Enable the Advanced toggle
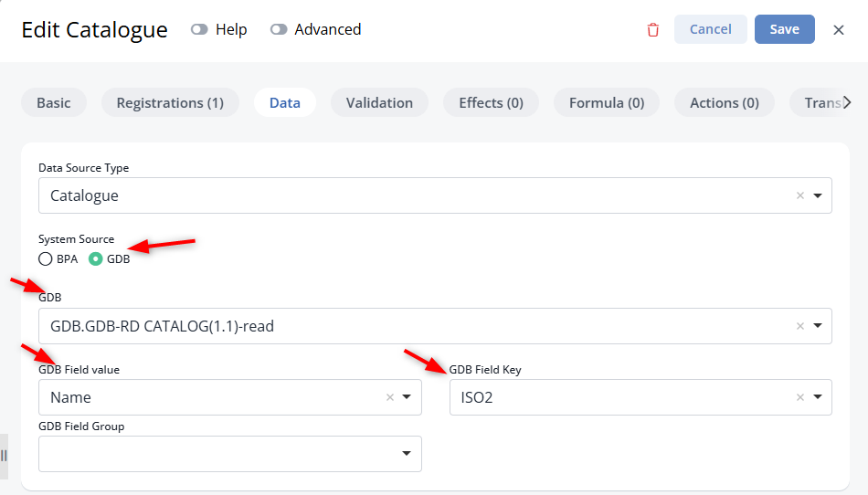Viewport: 868px width, 495px height. [x=279, y=29]
